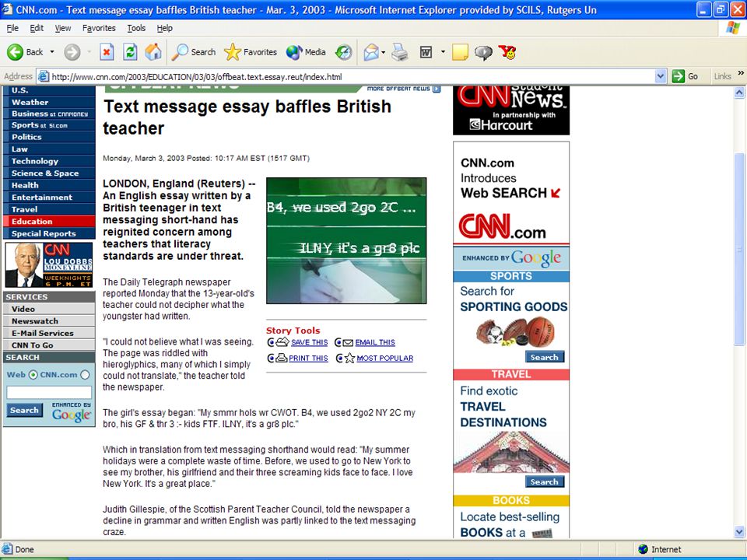Click the Print printer icon in the toolbar
Image resolution: width=747 pixels, height=560 pixels.
[x=400, y=52]
